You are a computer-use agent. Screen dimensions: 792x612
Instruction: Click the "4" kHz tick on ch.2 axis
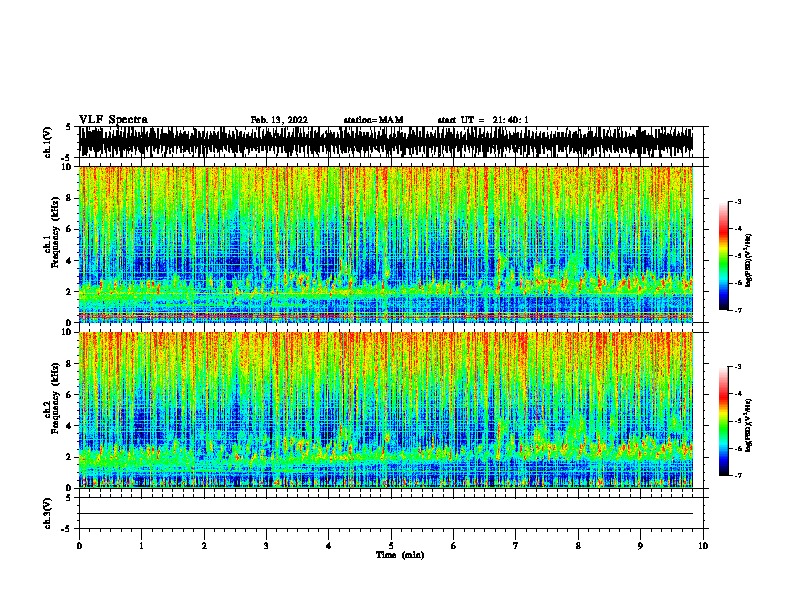69,426
